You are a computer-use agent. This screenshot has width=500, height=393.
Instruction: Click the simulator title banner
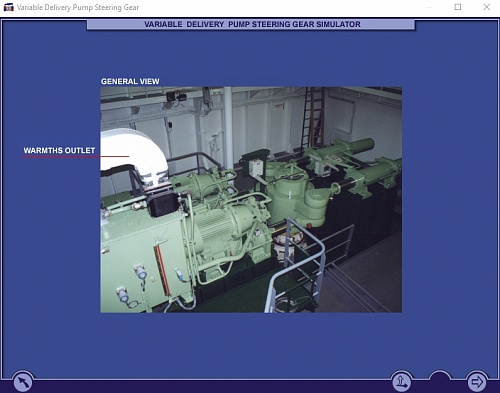coord(251,24)
